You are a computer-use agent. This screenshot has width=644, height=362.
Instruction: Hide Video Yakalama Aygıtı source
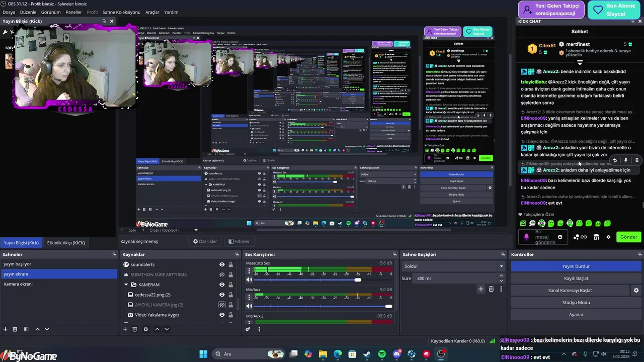(222, 315)
